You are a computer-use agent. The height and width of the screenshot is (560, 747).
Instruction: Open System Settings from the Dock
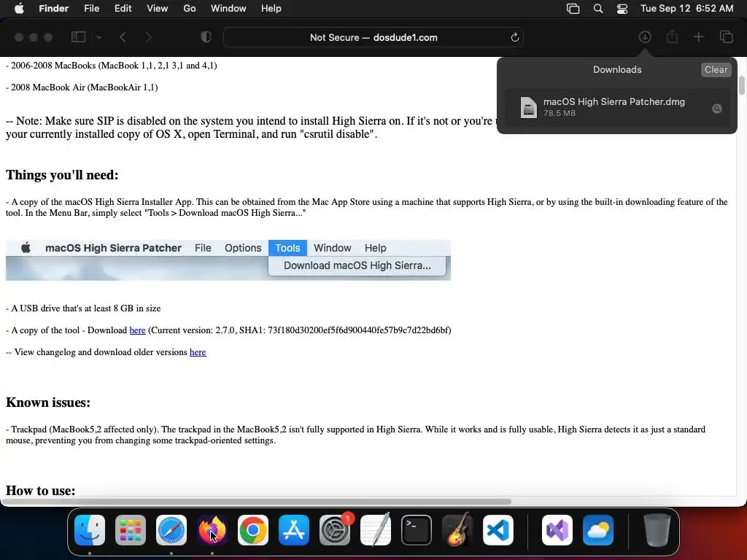pyautogui.click(x=334, y=530)
